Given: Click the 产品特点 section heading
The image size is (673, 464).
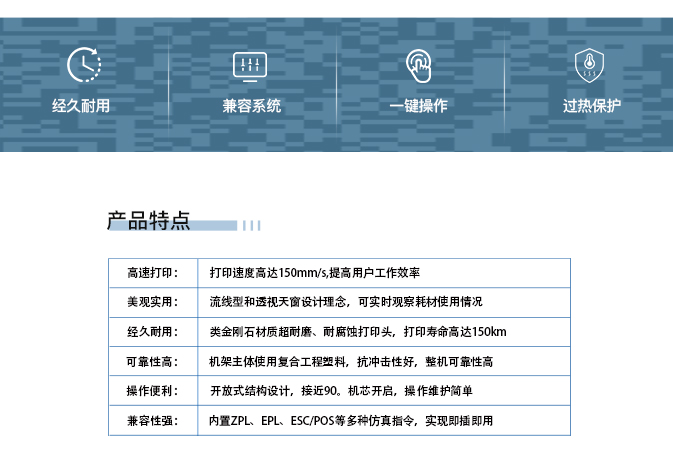Looking at the screenshot, I should pos(148,221).
